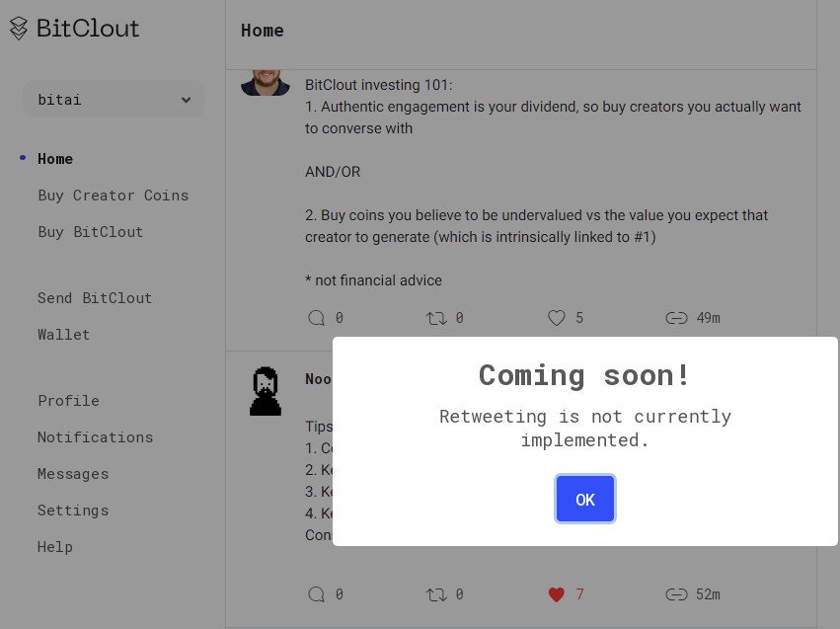
Task: Click the Home page heading
Action: 262,31
